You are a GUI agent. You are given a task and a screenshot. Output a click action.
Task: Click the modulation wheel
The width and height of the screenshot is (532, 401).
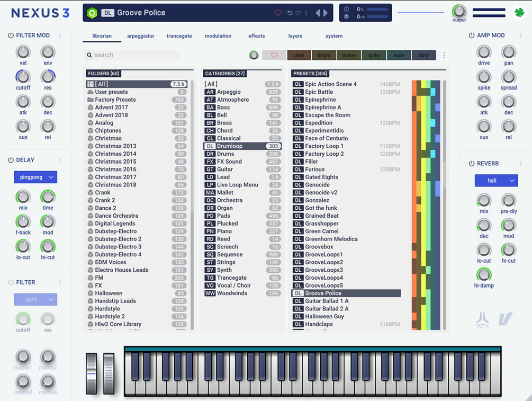(109, 373)
